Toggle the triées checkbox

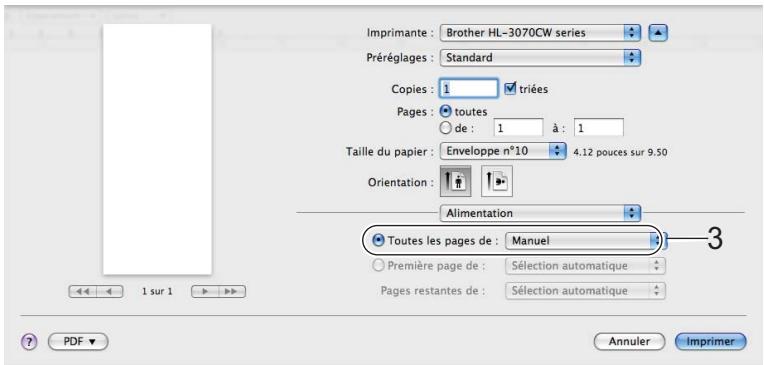pos(510,89)
